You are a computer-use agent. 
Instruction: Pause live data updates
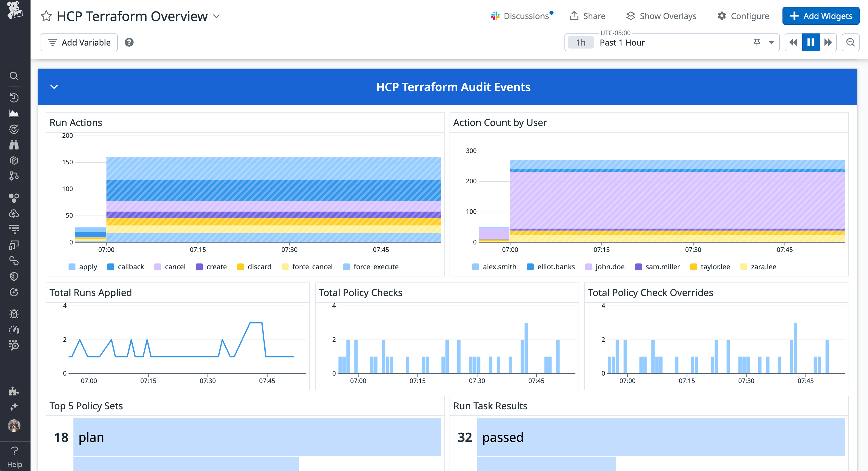click(x=810, y=42)
